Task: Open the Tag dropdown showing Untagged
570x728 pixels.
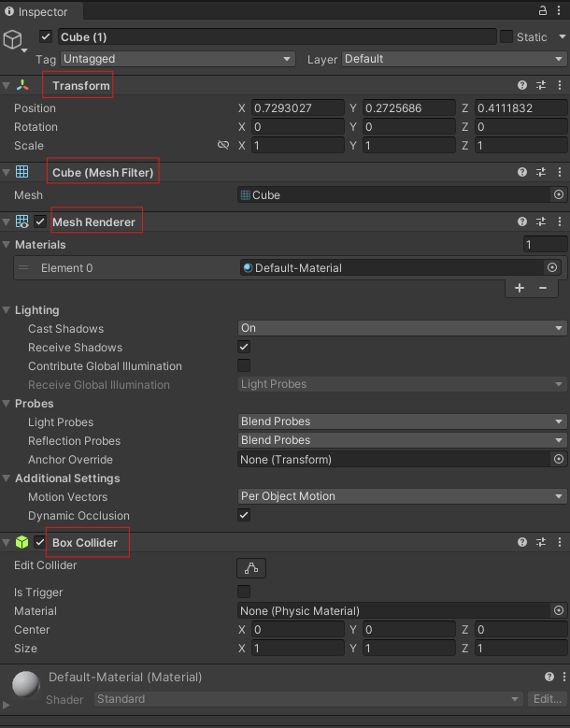Action: click(178, 59)
